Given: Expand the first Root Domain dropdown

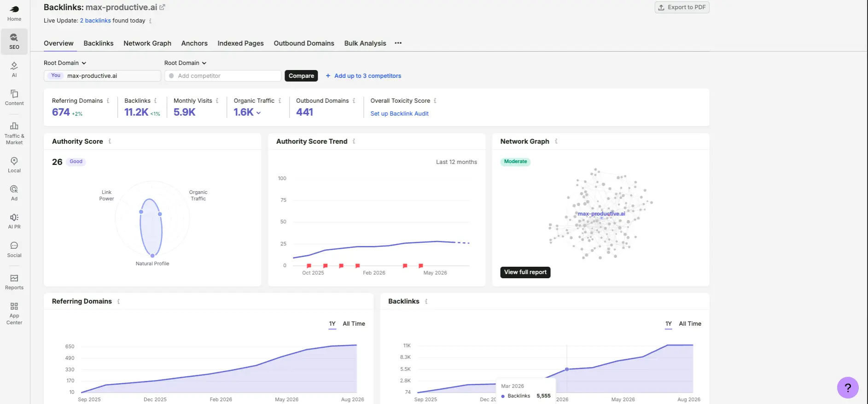Looking at the screenshot, I should 65,63.
